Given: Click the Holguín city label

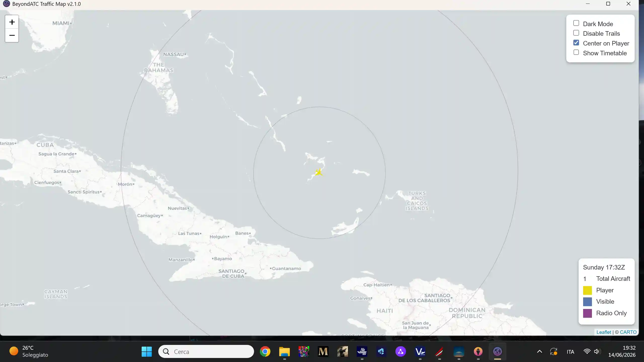Looking at the screenshot, I should click(x=219, y=237).
